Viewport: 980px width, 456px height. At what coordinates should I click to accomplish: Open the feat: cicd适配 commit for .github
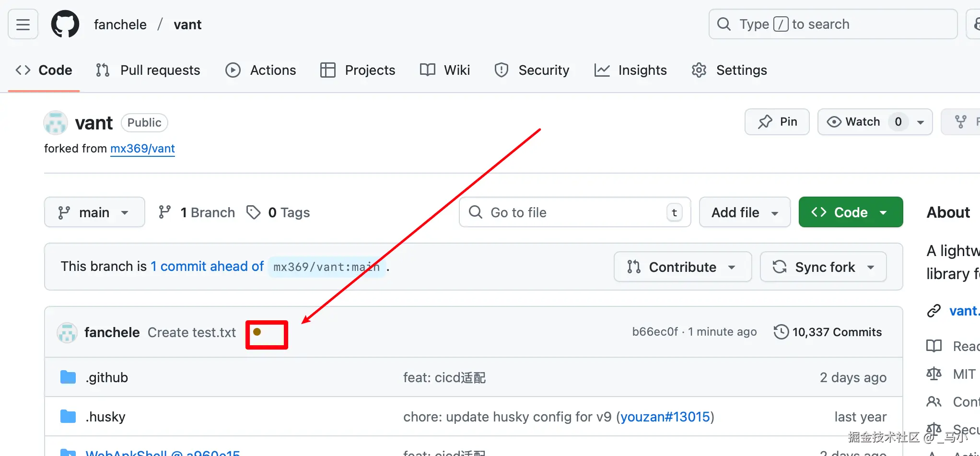point(444,377)
